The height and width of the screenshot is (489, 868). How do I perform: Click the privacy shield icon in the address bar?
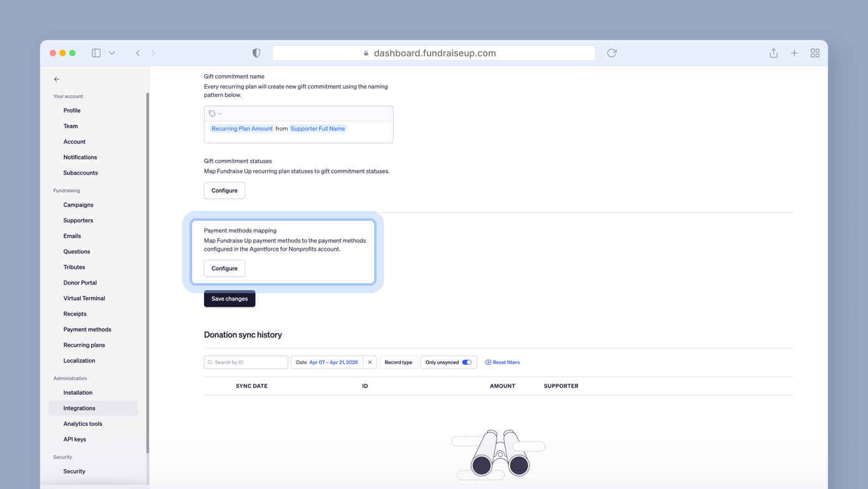256,52
